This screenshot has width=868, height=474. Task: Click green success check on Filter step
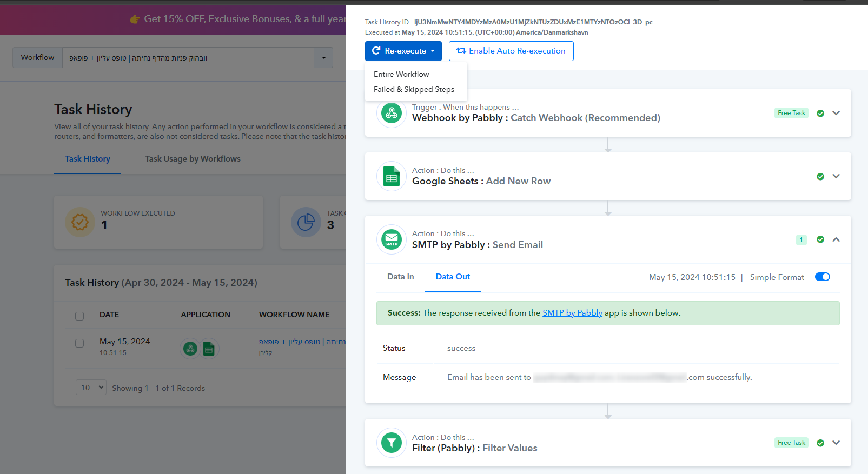tap(820, 443)
